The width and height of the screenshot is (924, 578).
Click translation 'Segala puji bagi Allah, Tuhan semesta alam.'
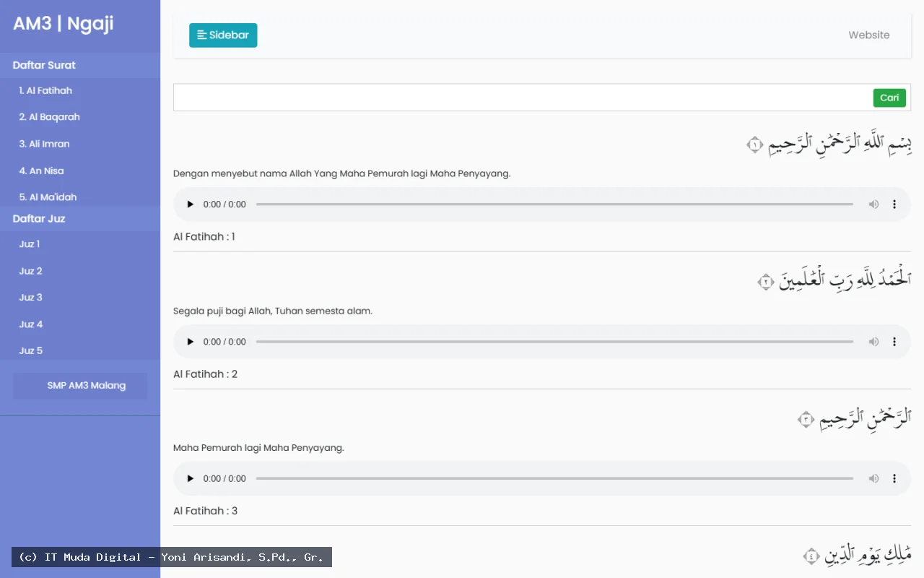coord(273,311)
